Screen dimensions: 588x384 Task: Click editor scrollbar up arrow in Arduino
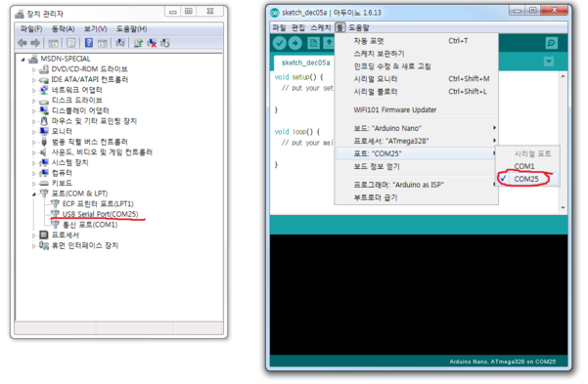563,76
